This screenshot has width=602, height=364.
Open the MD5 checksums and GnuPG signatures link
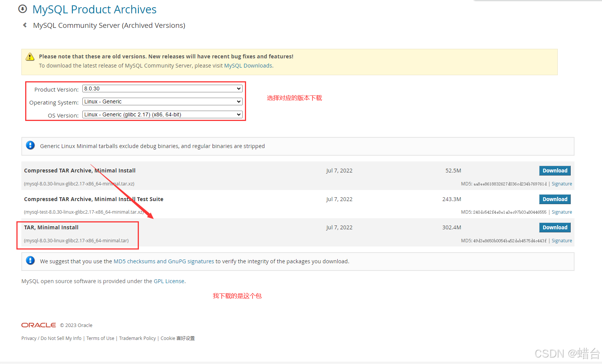[164, 261]
